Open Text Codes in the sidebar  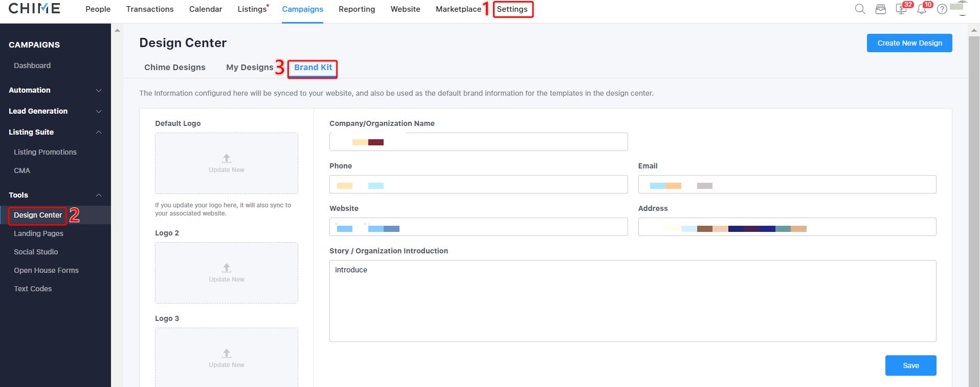33,289
